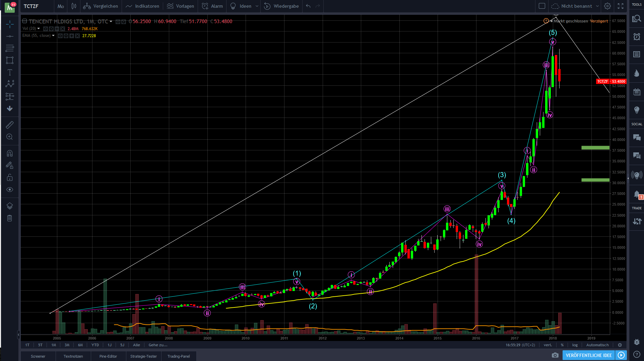Toggle stay-in-drawing-mode pencil lock

(x=10, y=165)
